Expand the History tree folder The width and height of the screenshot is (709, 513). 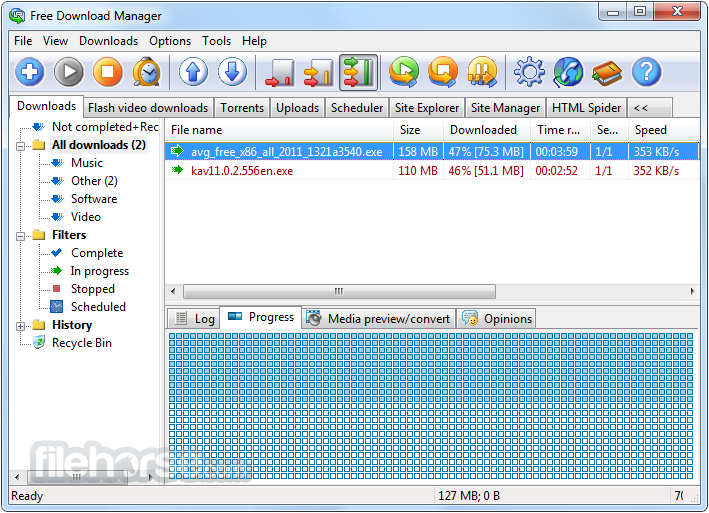click(x=21, y=325)
